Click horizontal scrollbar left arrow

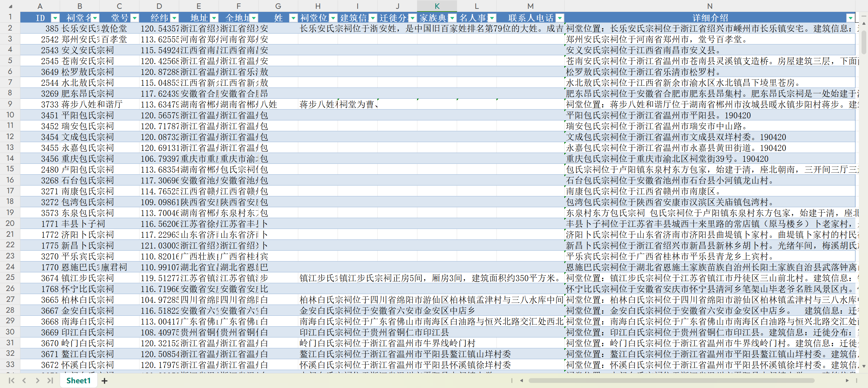click(522, 381)
